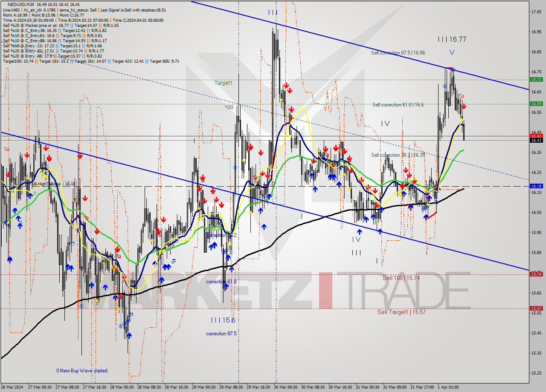Click the 15.85 price axis value
This screenshot has width=546, height=392.
[x=536, y=252]
